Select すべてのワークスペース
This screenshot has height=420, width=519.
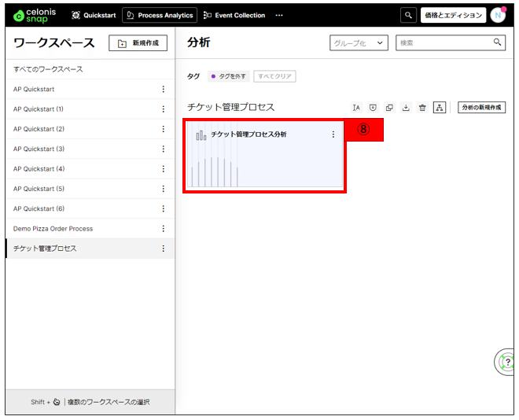(x=90, y=69)
